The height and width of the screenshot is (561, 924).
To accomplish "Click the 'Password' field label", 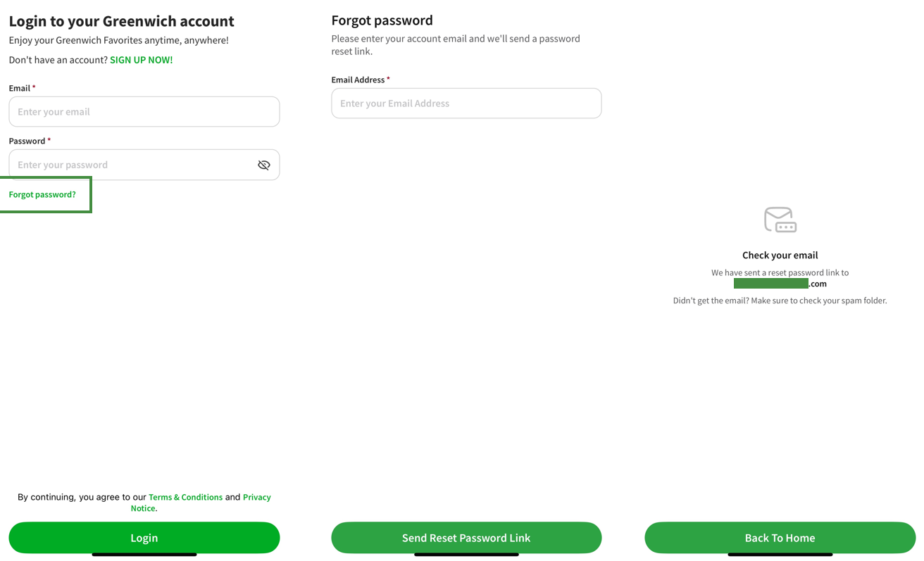I will point(27,141).
